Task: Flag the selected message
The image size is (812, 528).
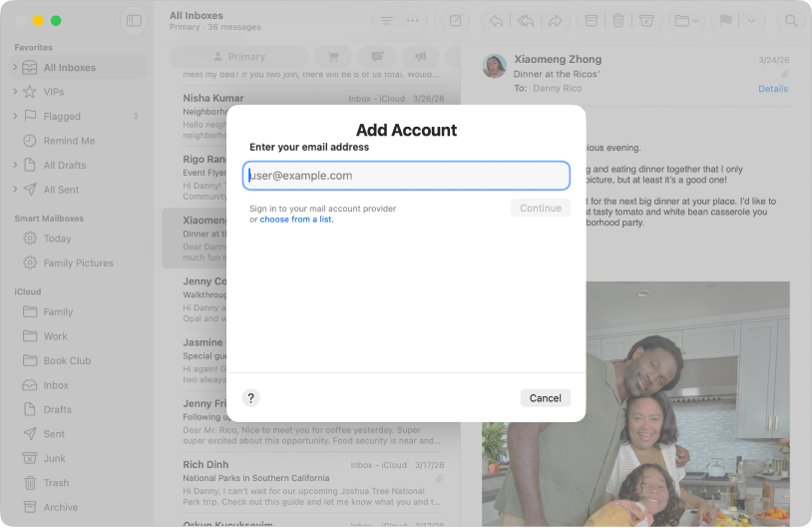Action: point(726,21)
